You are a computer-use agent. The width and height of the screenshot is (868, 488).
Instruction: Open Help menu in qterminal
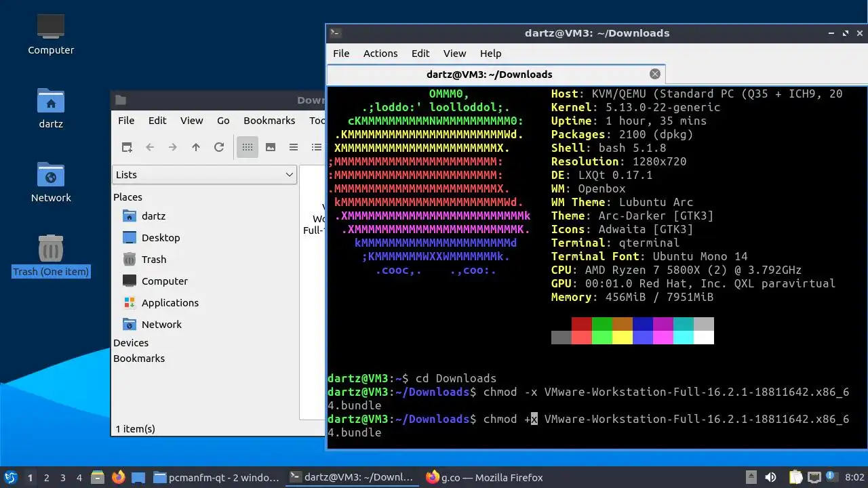[x=490, y=54]
